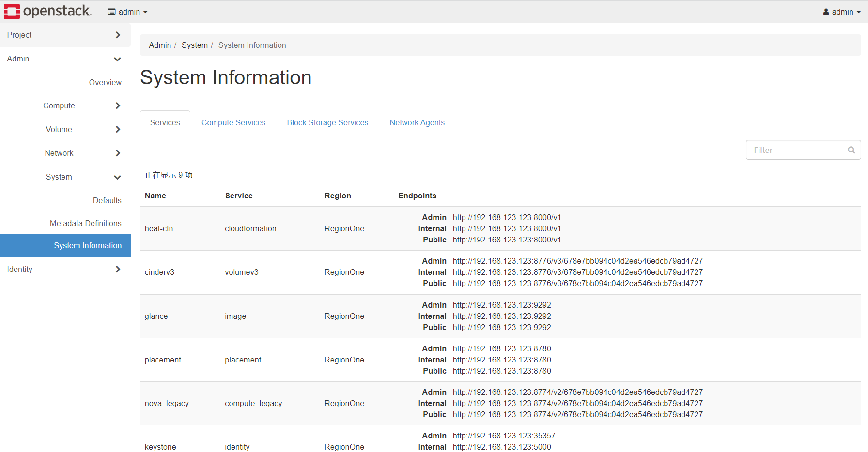868x452 pixels.
Task: Switch to Block Storage Services tab
Action: [327, 122]
